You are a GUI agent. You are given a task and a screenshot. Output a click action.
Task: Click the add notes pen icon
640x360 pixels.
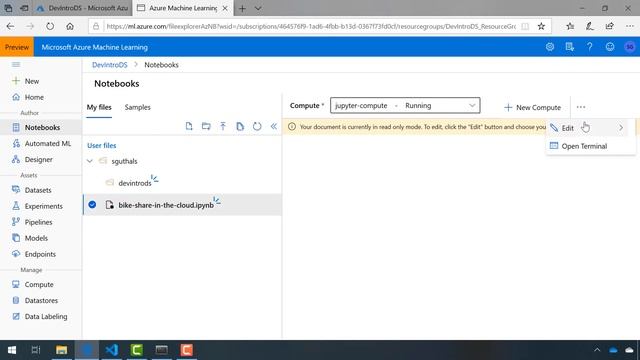tap(590, 26)
